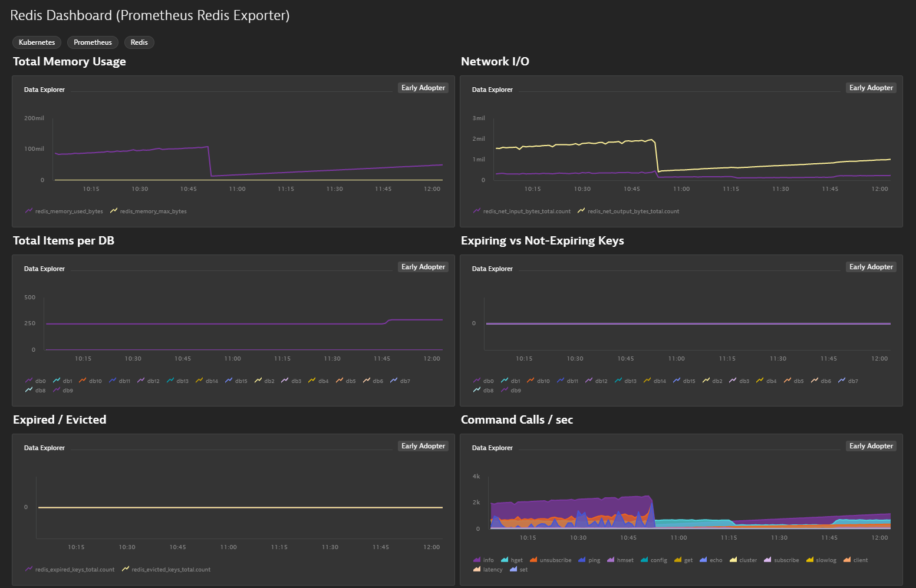The width and height of the screenshot is (916, 588).
Task: Select the Prometheus tag
Action: point(93,42)
